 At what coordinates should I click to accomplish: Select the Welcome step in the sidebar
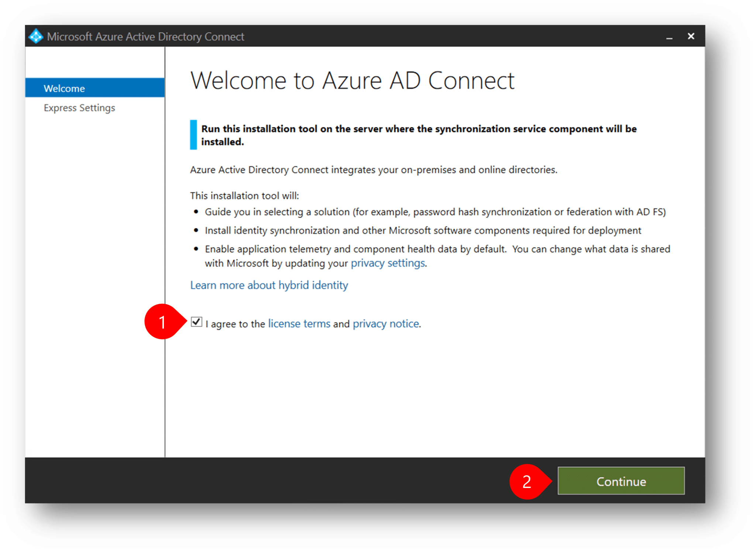(94, 88)
